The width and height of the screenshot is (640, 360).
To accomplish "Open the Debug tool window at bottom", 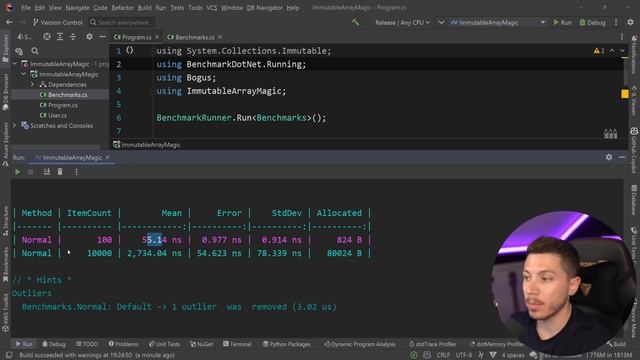I will tap(54, 344).
